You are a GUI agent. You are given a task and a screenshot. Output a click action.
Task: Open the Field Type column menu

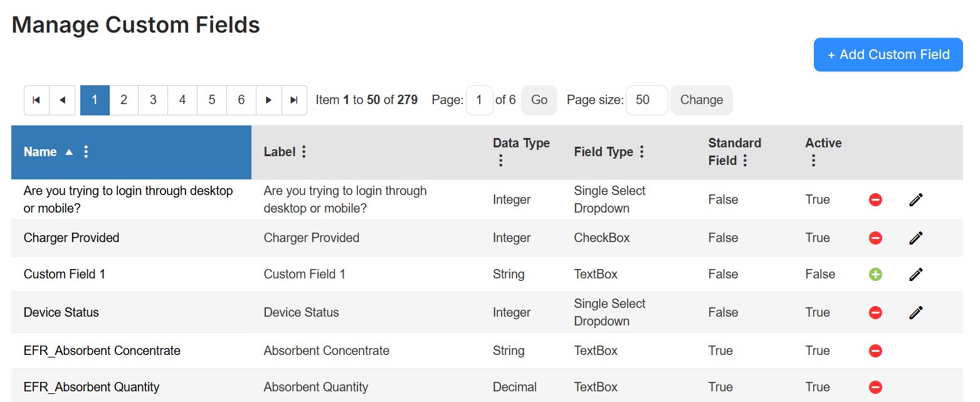click(641, 152)
